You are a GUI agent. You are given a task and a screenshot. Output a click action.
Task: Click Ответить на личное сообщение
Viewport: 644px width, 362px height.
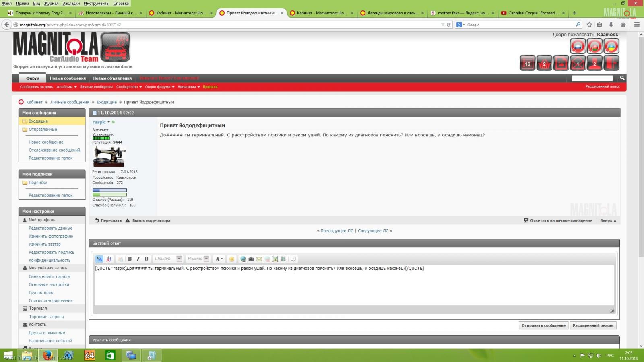pyautogui.click(x=558, y=220)
